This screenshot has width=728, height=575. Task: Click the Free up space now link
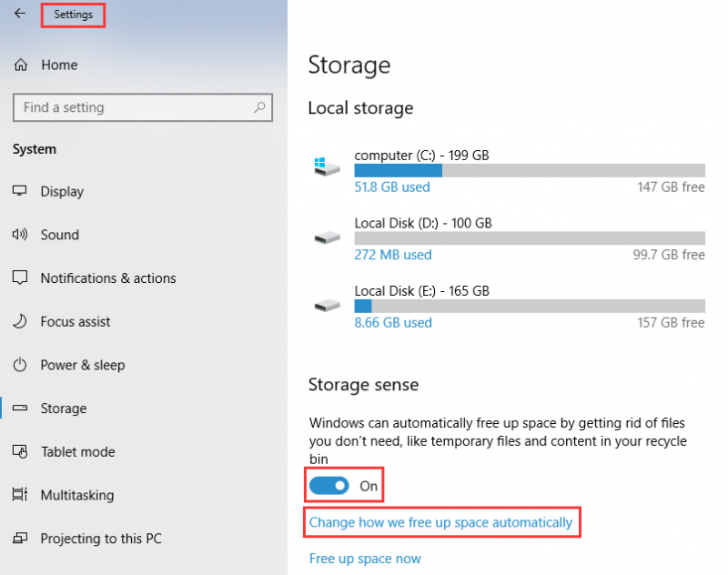(x=365, y=559)
